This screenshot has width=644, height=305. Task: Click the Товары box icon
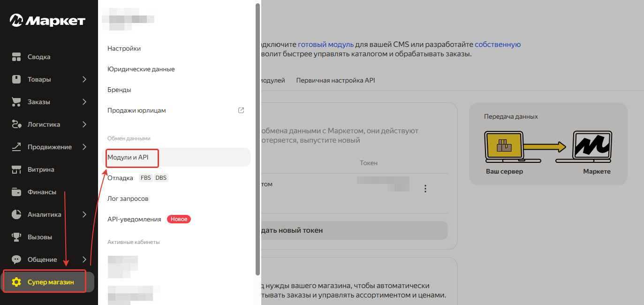pyautogui.click(x=16, y=79)
